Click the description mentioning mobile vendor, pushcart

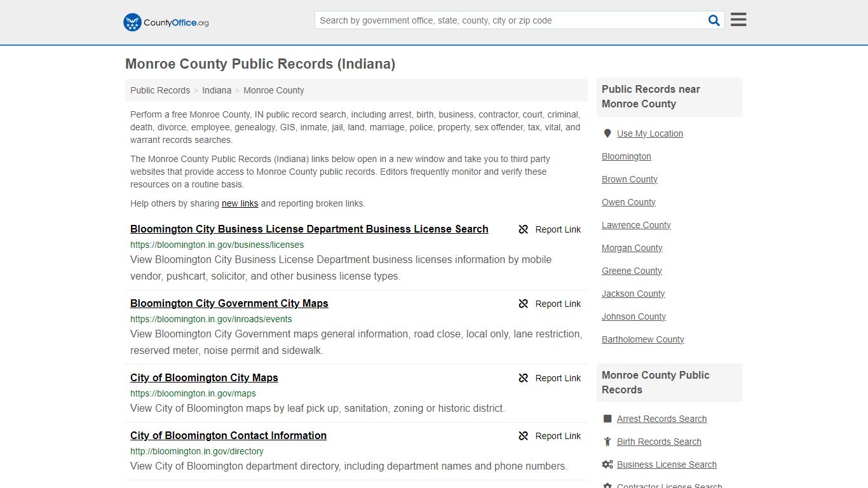[341, 268]
